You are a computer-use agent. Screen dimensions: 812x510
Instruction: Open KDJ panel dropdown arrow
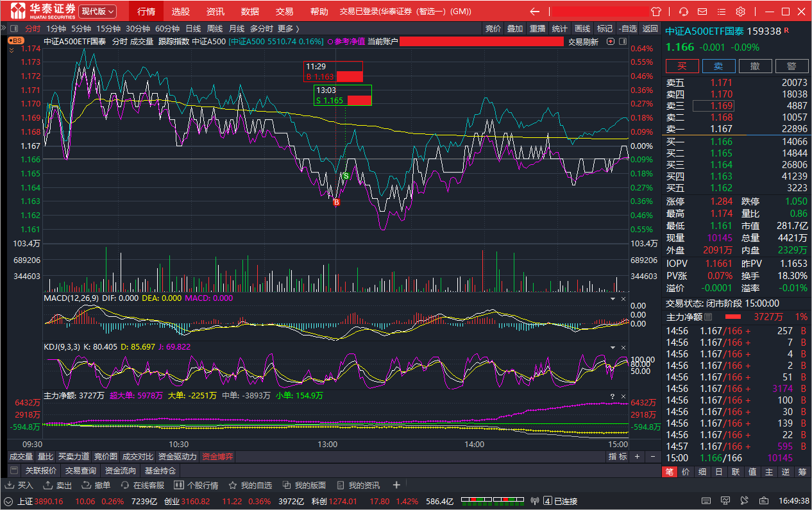click(x=612, y=347)
